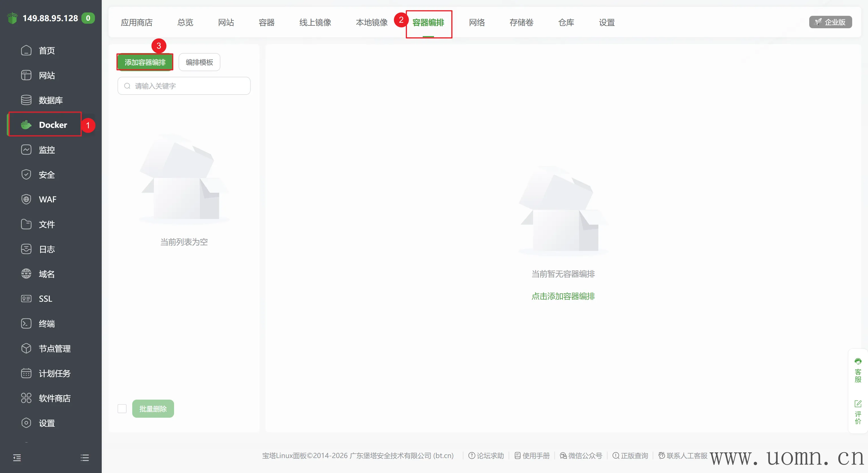Click the terminal prompt icon
Screen dimensions: 868x473
coord(26,323)
